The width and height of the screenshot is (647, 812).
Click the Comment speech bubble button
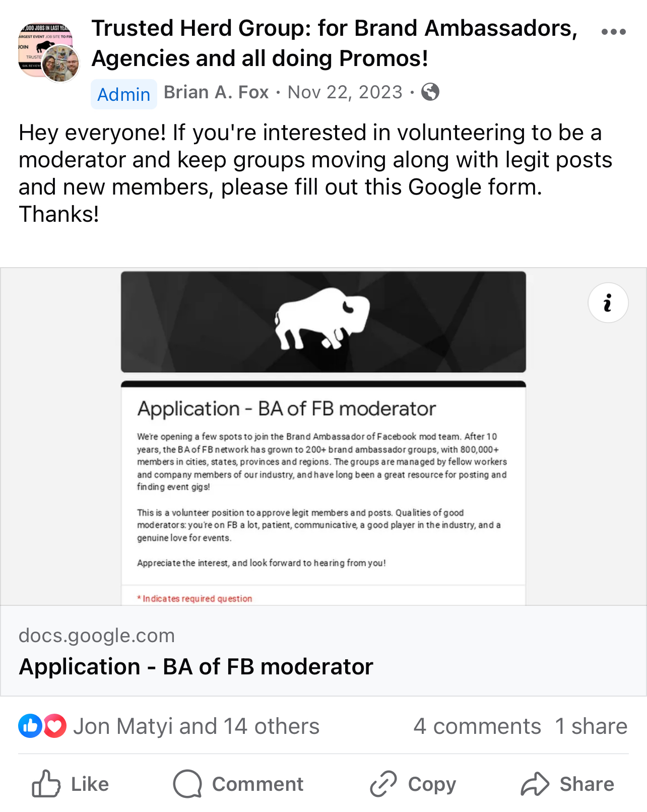(x=238, y=784)
